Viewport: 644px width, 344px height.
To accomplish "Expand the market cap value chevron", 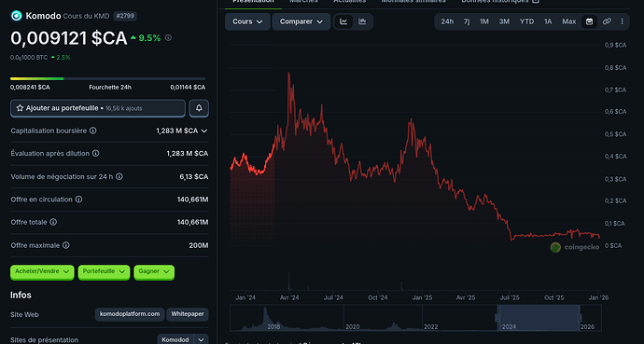I will coord(204,131).
